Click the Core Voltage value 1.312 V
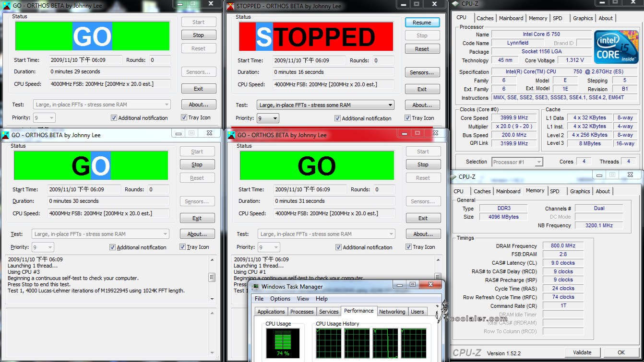644x362 pixels. (x=575, y=60)
